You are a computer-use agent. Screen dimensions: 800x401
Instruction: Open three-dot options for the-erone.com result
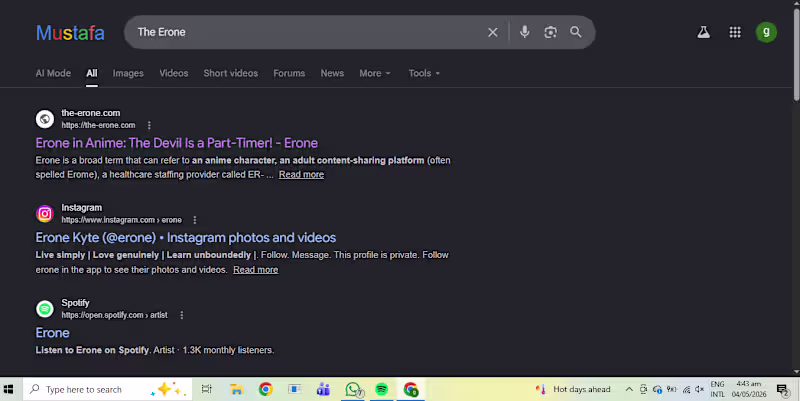(149, 125)
